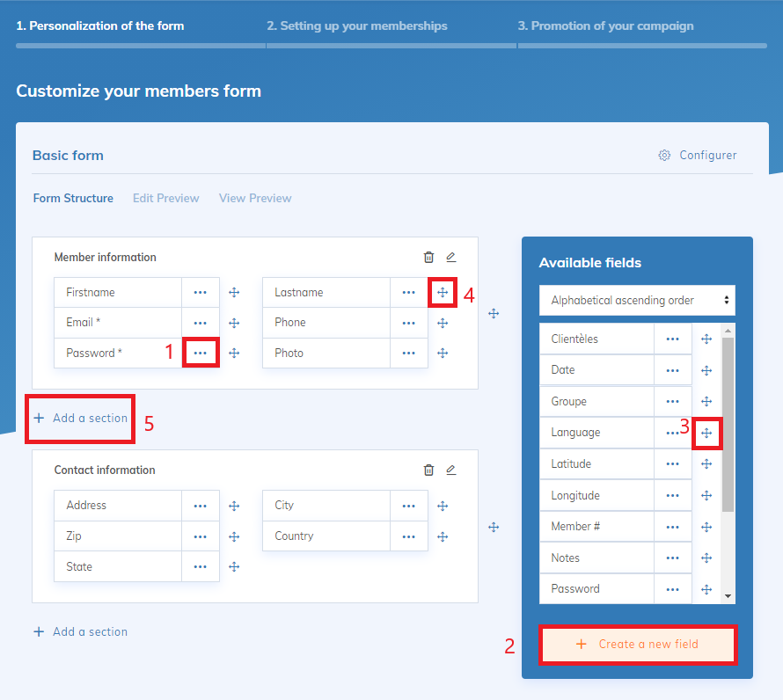Open three-dot menu for Clientèles available field
The width and height of the screenshot is (783, 700).
click(x=673, y=339)
